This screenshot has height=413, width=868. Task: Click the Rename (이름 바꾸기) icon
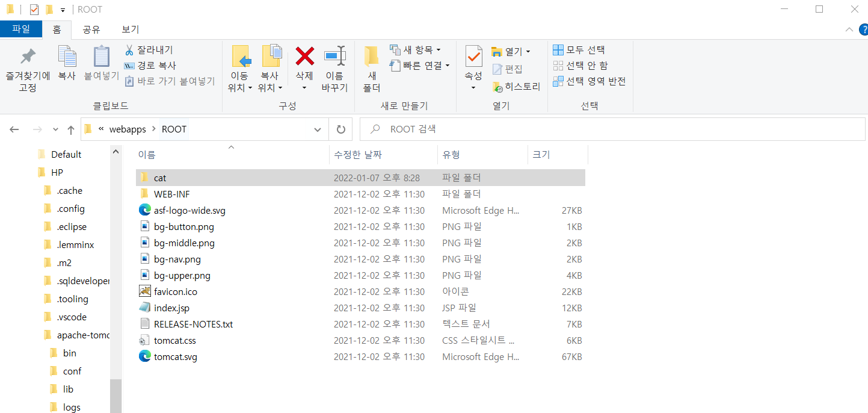click(334, 57)
